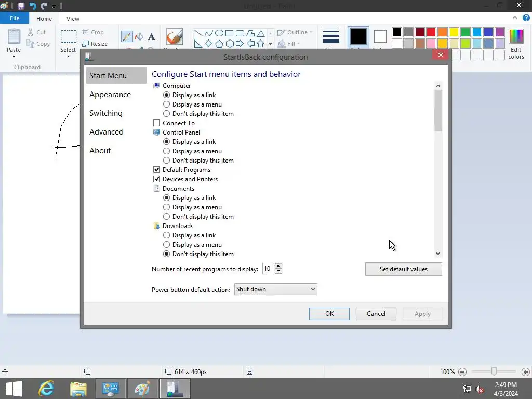
Task: Open the shape Outline dropdown
Action: [295, 32]
